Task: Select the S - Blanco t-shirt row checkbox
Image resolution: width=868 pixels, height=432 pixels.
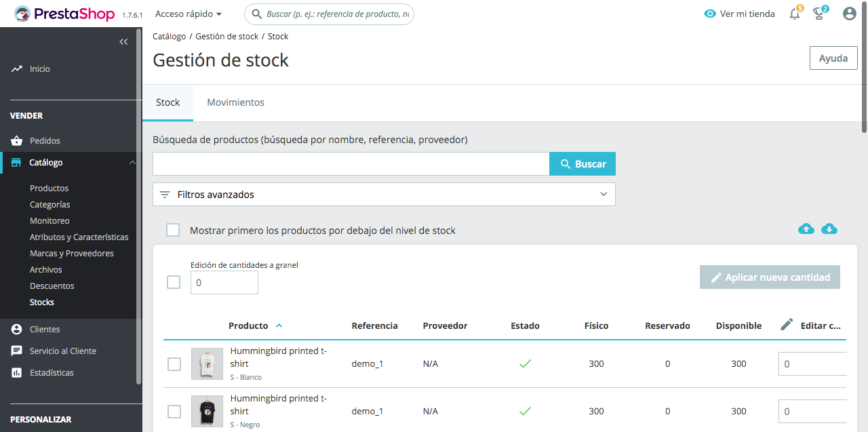Action: pyautogui.click(x=174, y=364)
